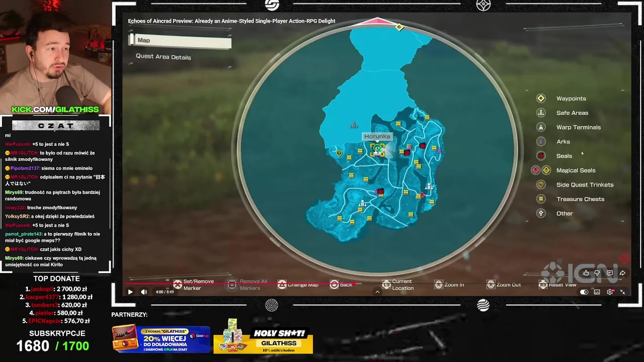Click the Change Map control
Viewport: 644px width, 362px height.
[x=298, y=285]
